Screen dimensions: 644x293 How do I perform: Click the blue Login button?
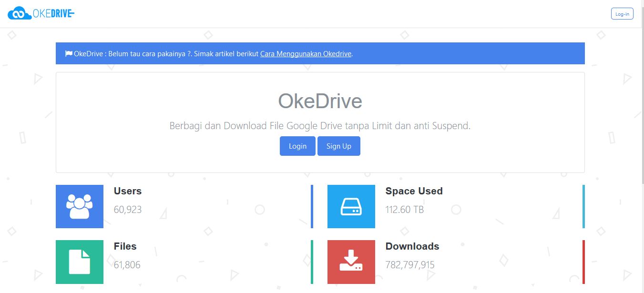click(297, 146)
